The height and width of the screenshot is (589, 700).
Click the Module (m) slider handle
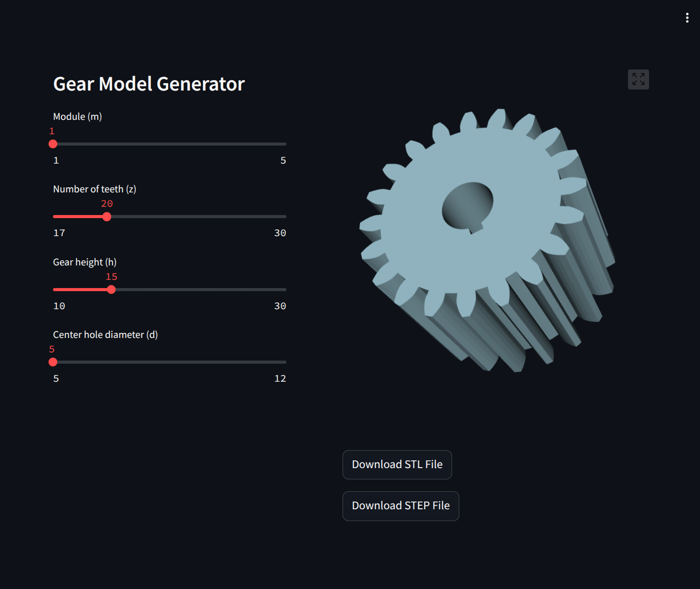(53, 144)
